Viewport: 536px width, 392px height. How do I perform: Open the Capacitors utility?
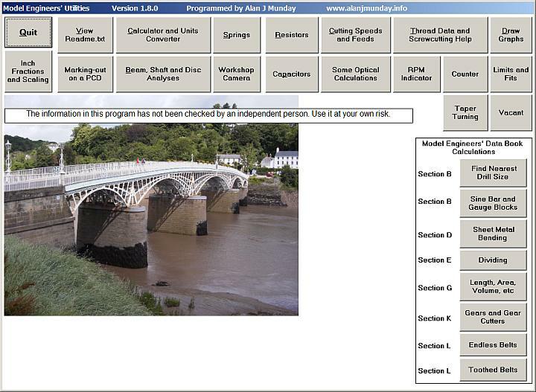tap(292, 74)
